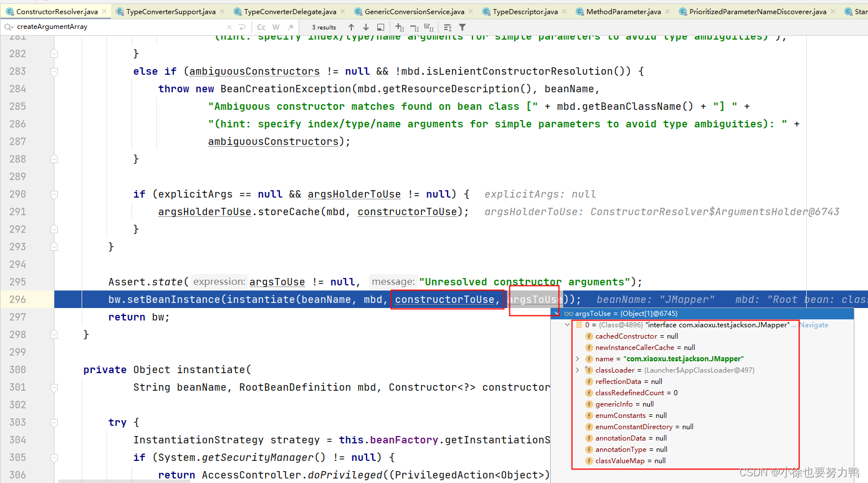868x483 pixels.
Task: Toggle Words (W) search option
Action: [276, 27]
